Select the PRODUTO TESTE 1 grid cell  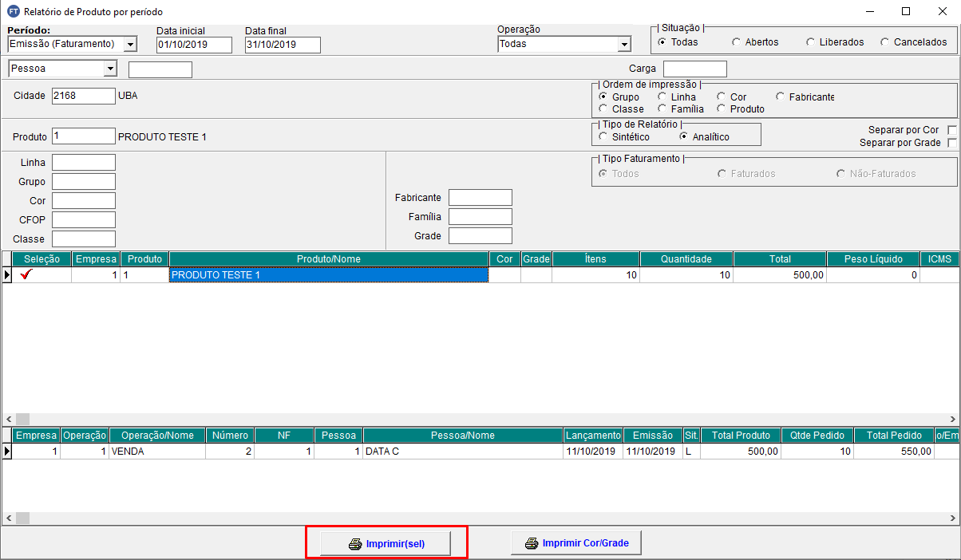328,275
